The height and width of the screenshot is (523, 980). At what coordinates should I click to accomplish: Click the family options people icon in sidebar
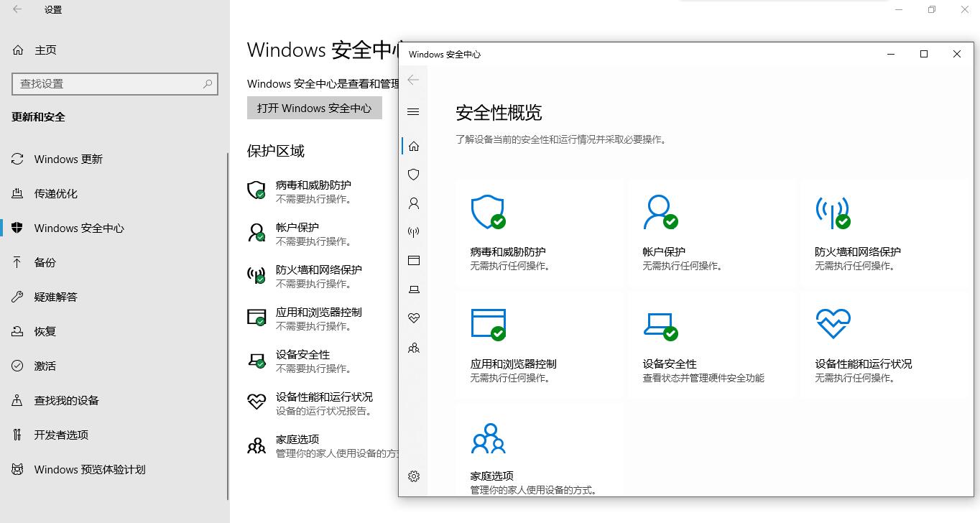[413, 348]
